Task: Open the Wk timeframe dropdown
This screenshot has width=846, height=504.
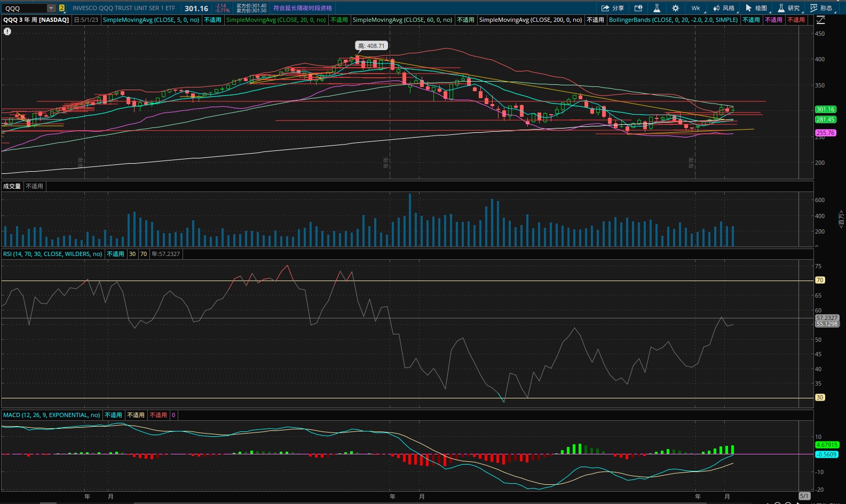Action: 697,8
